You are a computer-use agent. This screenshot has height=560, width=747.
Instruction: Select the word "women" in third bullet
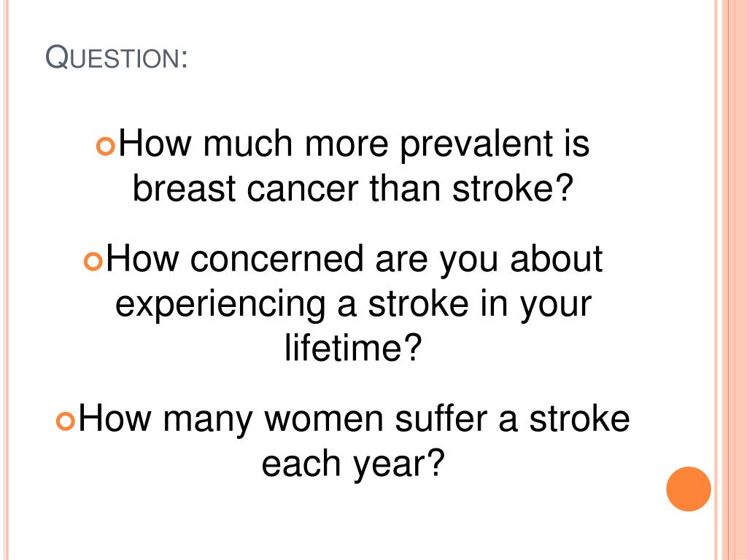pos(323,419)
